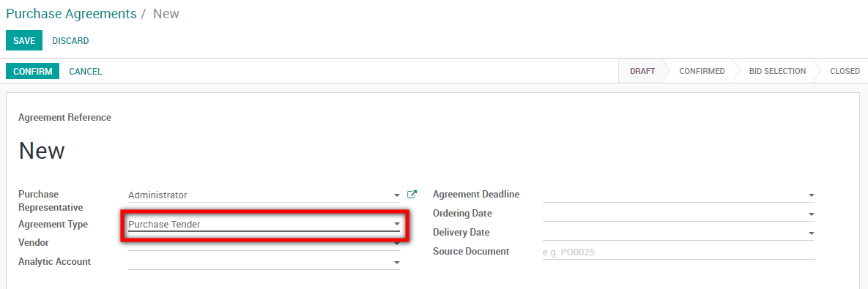This screenshot has width=868, height=289.
Task: Open the Delivery Date picker arrow
Action: pos(811,233)
